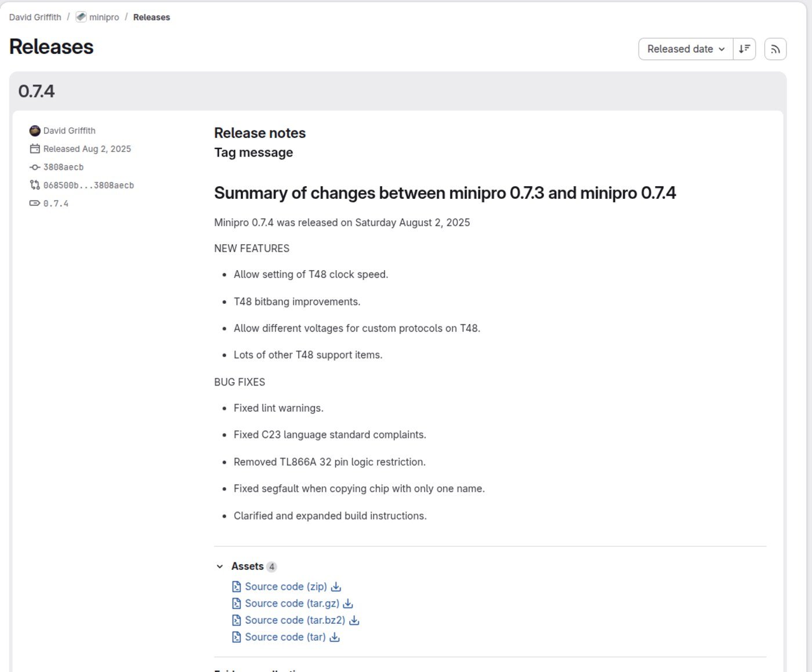Click 'Fixed lint warnings.' bullet
The image size is (812, 672).
[278, 408]
